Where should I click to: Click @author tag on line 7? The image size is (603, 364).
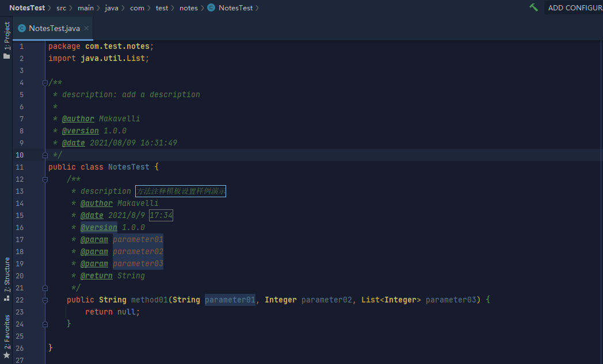click(78, 119)
